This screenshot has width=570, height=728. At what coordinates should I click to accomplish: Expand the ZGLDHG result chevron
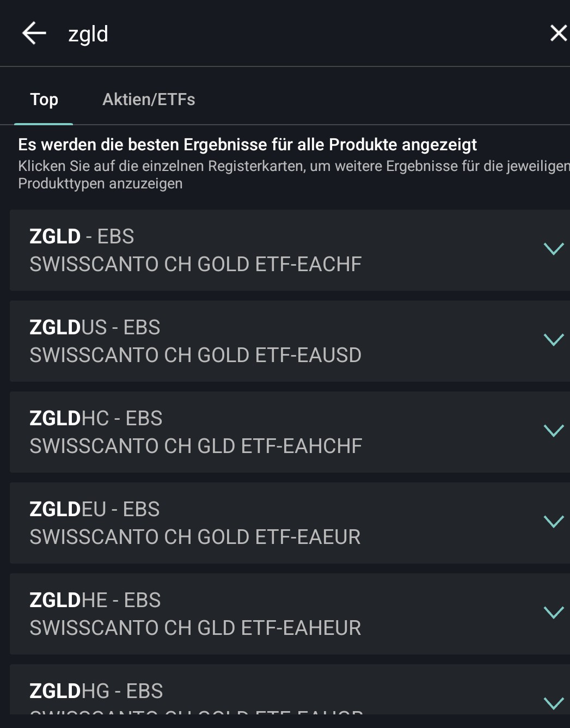coord(553,702)
